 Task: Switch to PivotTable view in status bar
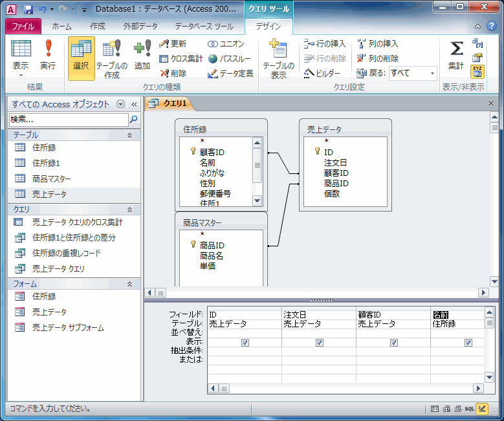(446, 409)
